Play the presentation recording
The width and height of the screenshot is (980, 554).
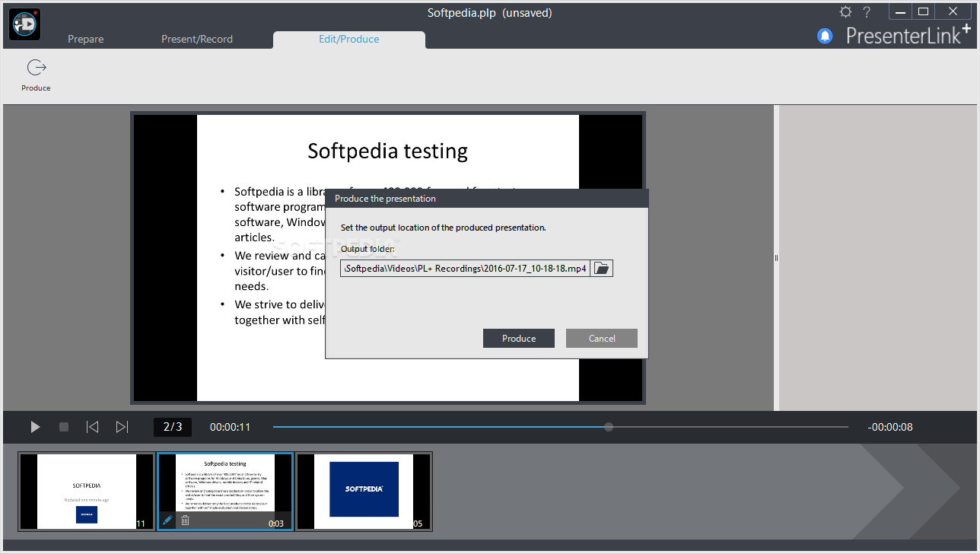(x=35, y=427)
